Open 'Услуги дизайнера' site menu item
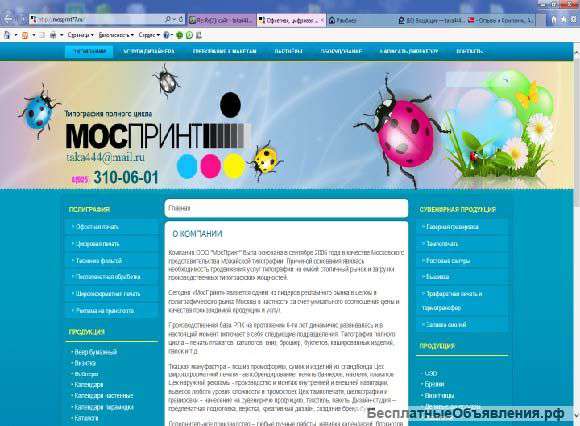 coord(149,51)
